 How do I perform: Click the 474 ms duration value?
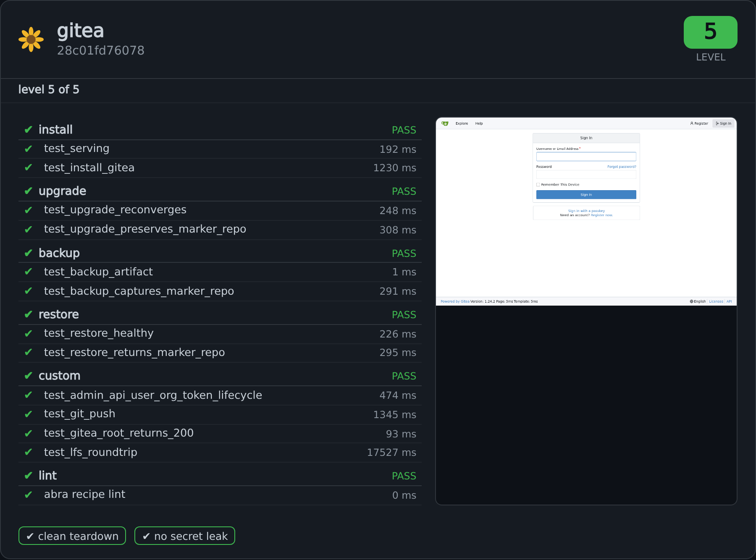pos(398,395)
